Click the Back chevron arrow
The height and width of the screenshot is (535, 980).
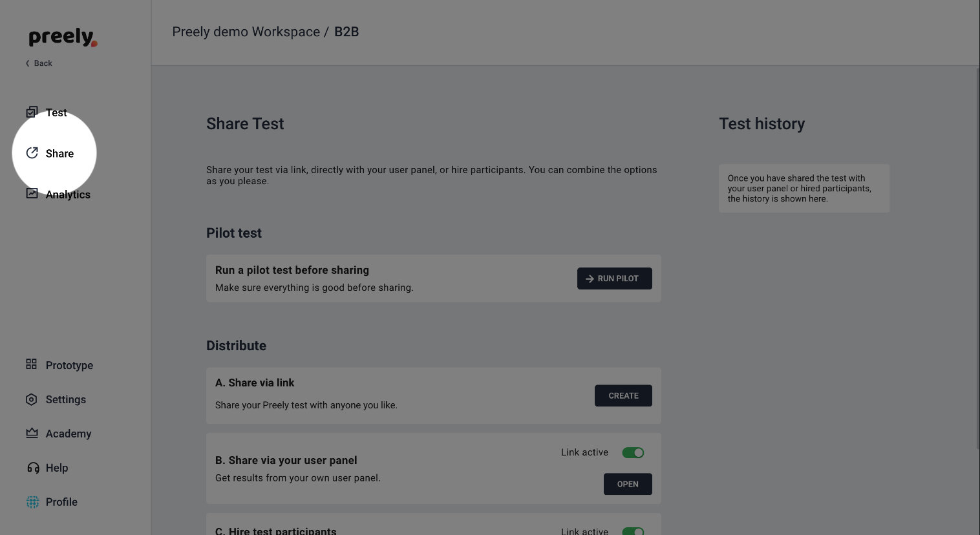click(27, 63)
